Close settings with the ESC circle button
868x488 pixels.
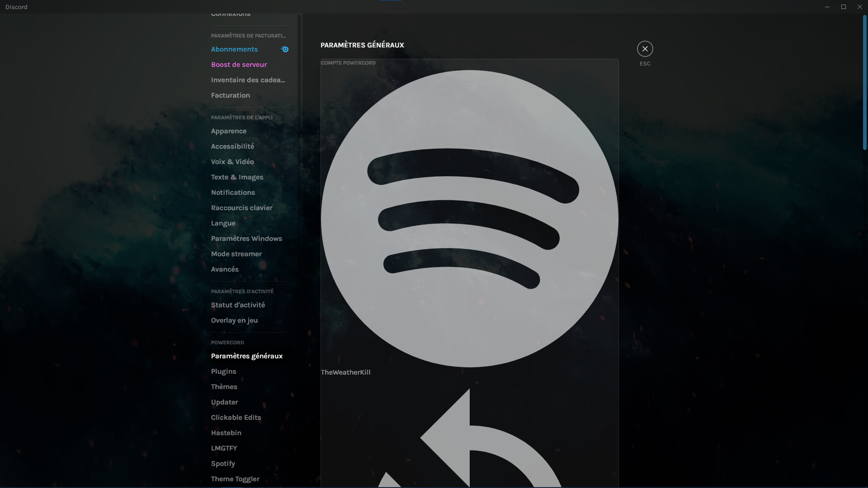[645, 49]
